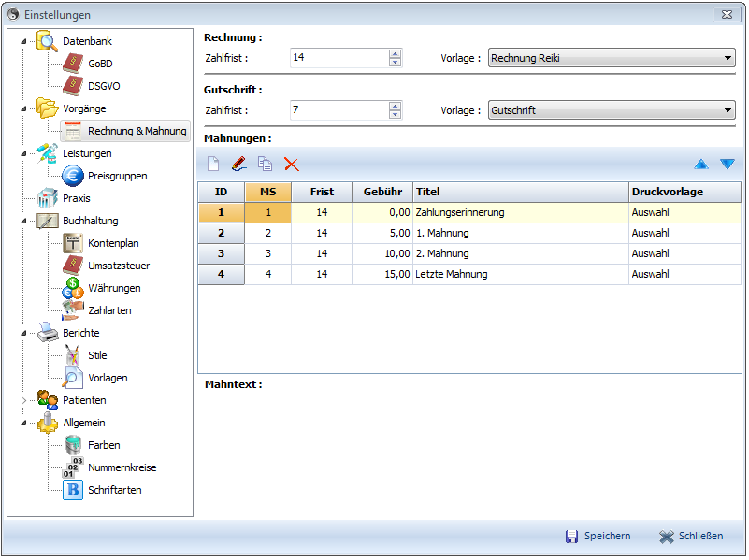Move Mahnung entry down with blue arrow
Image resolution: width=749 pixels, height=560 pixels.
pos(727,165)
